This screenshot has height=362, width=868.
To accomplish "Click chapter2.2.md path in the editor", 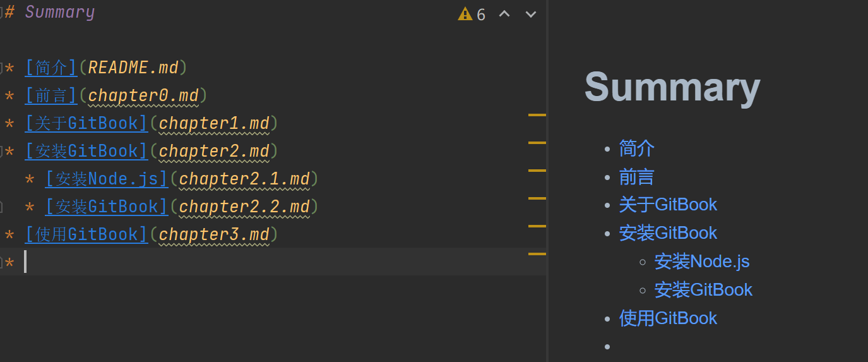I will pos(244,207).
